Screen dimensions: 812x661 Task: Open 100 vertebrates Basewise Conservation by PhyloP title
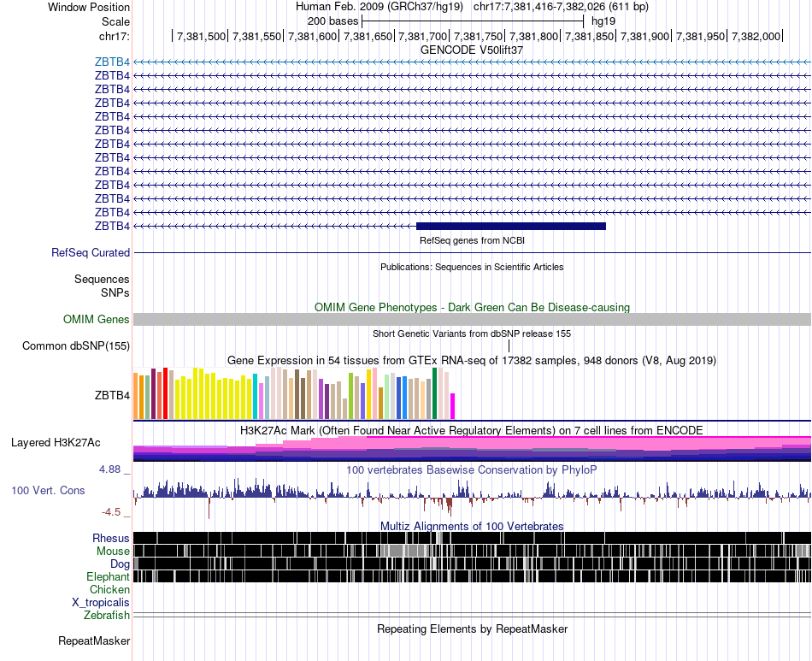(472, 469)
